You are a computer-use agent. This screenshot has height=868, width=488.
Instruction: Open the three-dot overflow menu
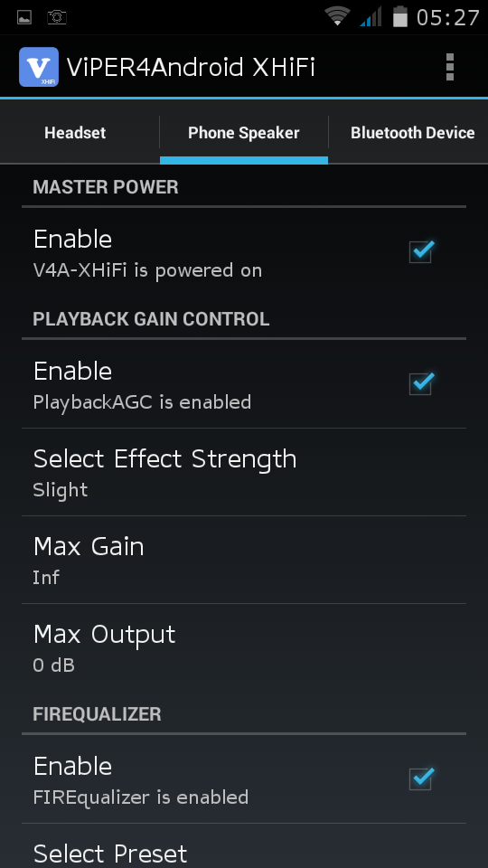(x=450, y=67)
